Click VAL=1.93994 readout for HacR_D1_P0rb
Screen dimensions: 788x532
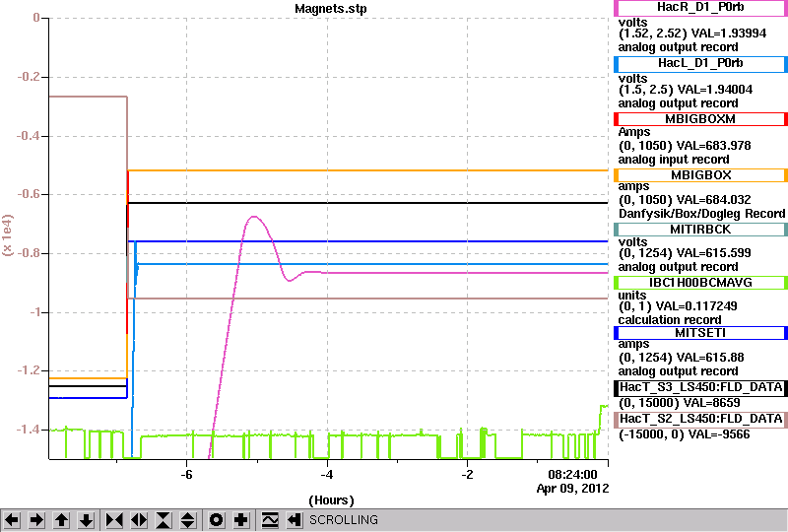click(x=729, y=33)
